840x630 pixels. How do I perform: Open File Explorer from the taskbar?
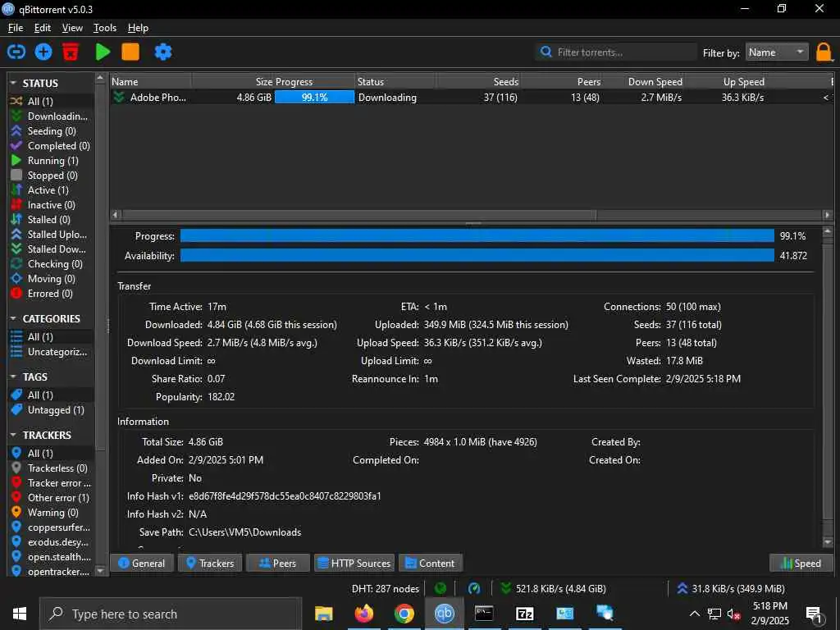coord(323,614)
